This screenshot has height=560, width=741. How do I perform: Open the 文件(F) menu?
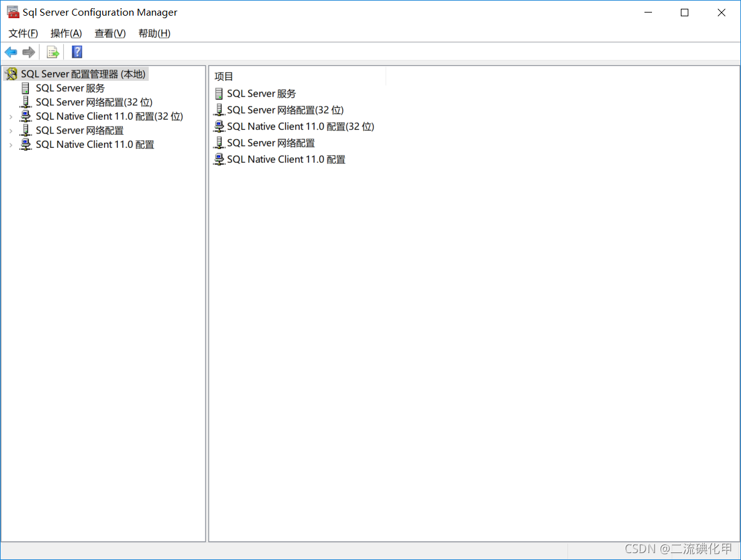tap(23, 34)
